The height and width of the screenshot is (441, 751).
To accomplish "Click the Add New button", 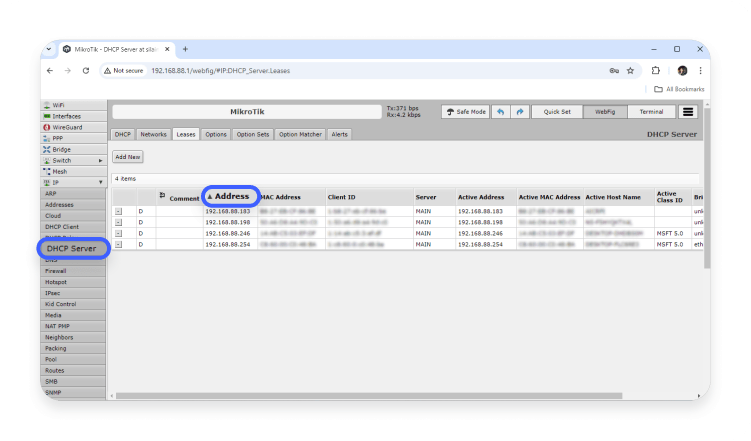I will click(x=128, y=157).
